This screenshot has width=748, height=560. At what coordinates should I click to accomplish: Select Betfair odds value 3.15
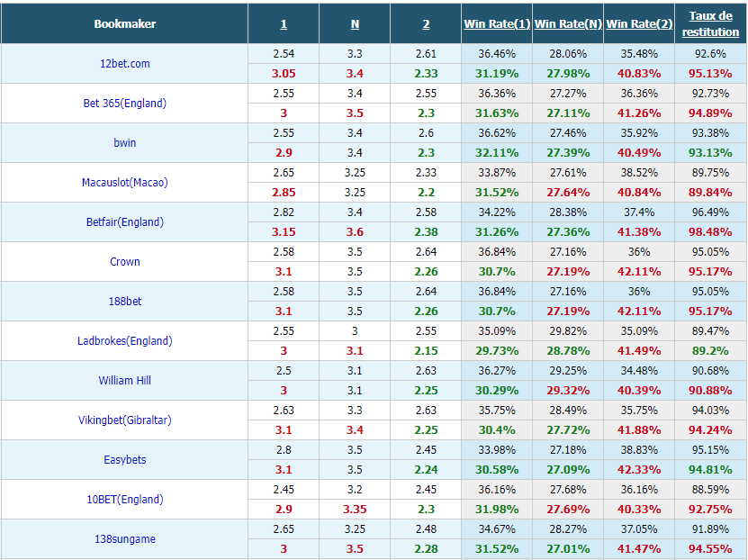[x=284, y=231]
